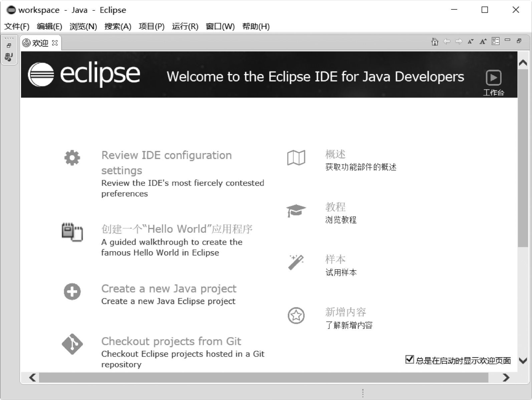Toggle 总是在启动时显示欢迎页面 checkbox
Screen dimensions: 532x400
click(410, 359)
